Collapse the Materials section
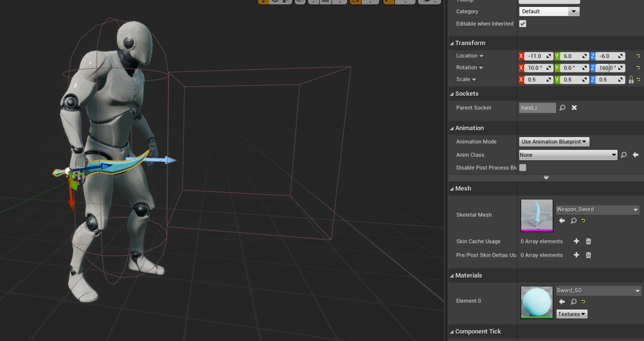Screen dimensions: 644x341 pos(451,275)
